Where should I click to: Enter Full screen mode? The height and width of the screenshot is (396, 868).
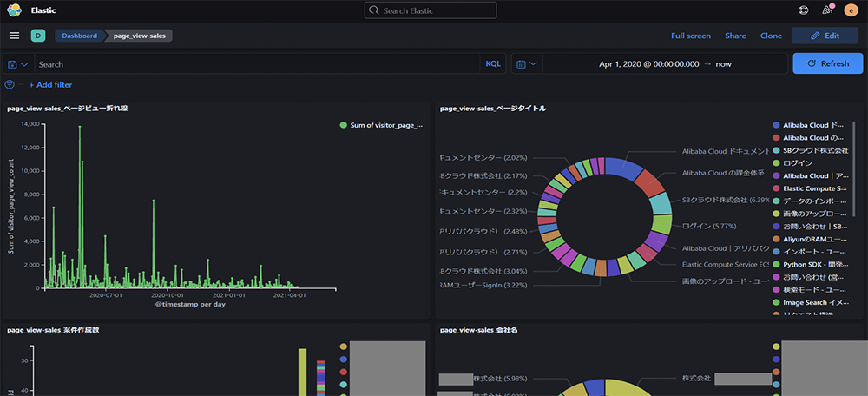(x=691, y=36)
